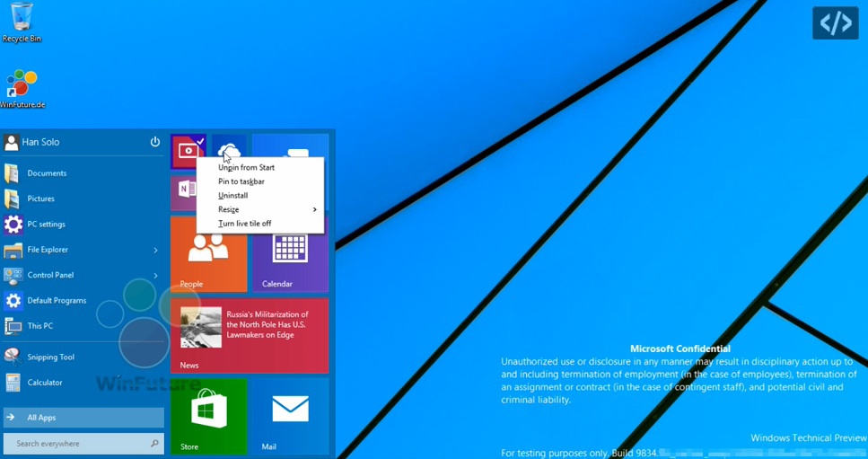Expand the Resize submenu arrow

(314, 209)
